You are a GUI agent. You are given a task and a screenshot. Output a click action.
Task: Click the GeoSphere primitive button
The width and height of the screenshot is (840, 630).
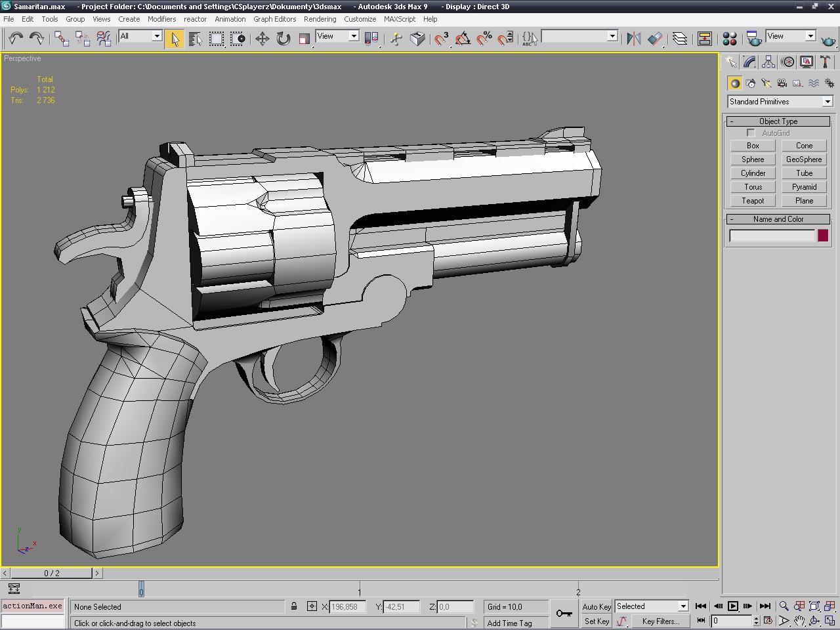coord(804,159)
